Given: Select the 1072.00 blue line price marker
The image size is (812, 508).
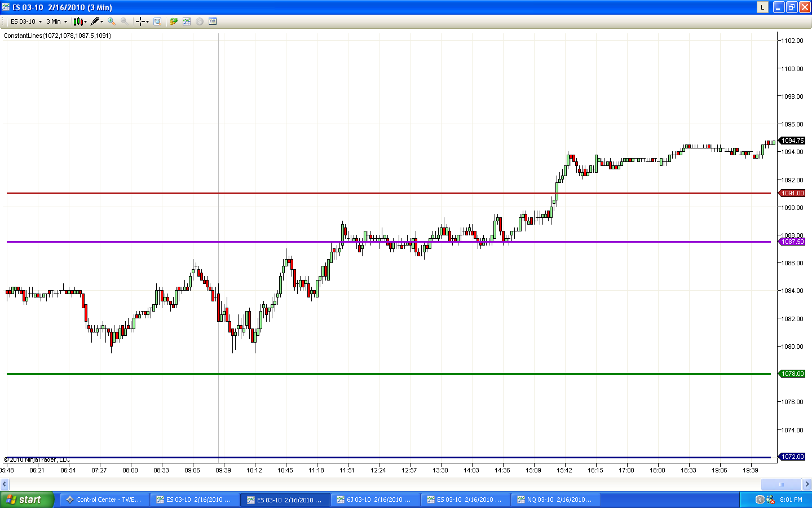Looking at the screenshot, I should [x=792, y=457].
